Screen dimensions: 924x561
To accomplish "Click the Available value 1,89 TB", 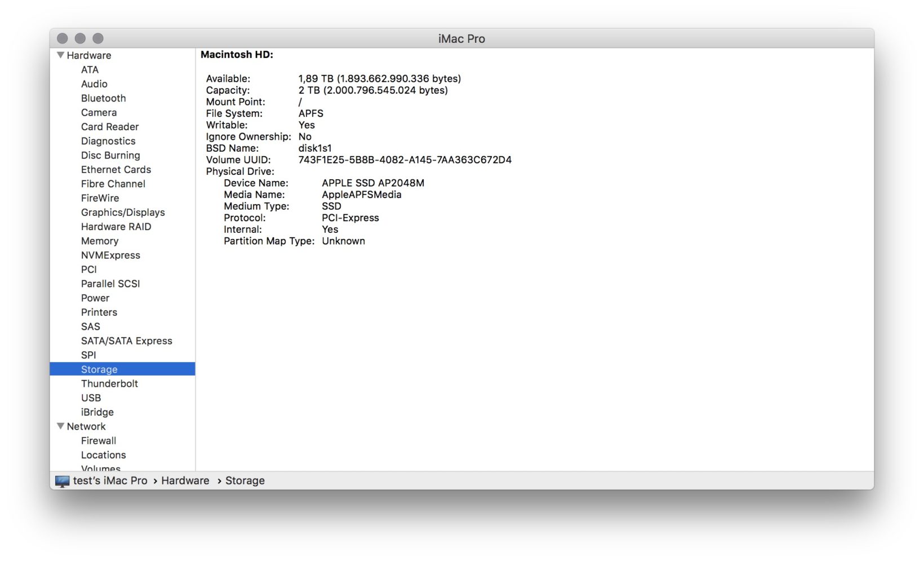I will (x=380, y=78).
